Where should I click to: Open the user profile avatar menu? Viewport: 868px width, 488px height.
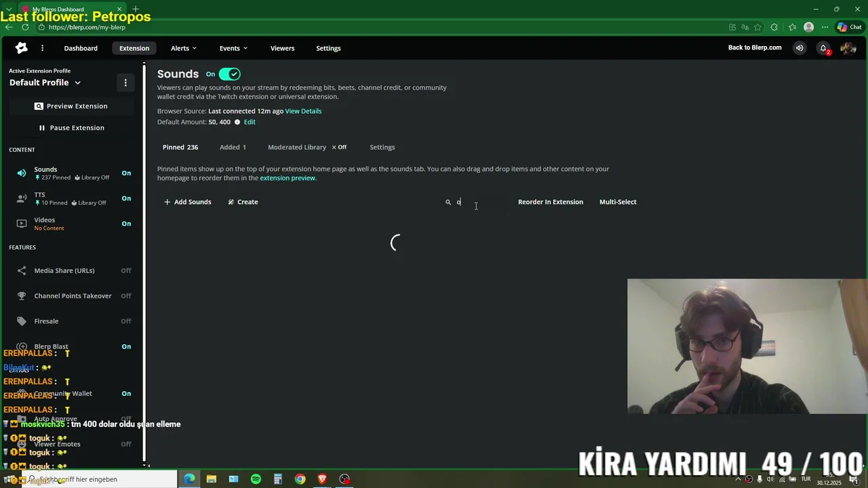pyautogui.click(x=848, y=48)
